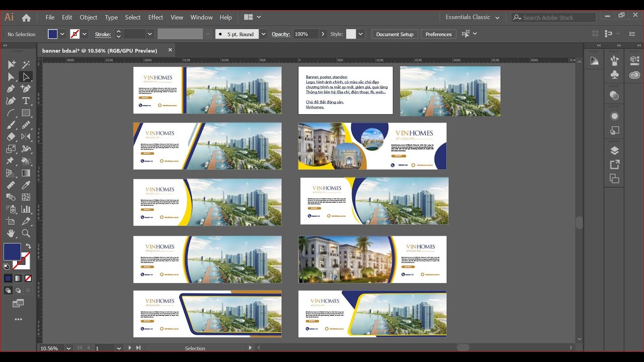This screenshot has width=644, height=362.
Task: Select the Paintbrush tool
Action: pos(11,125)
